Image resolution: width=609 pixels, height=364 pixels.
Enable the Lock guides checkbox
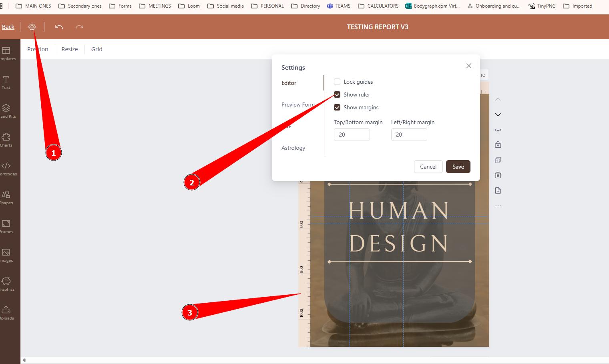[x=337, y=82]
